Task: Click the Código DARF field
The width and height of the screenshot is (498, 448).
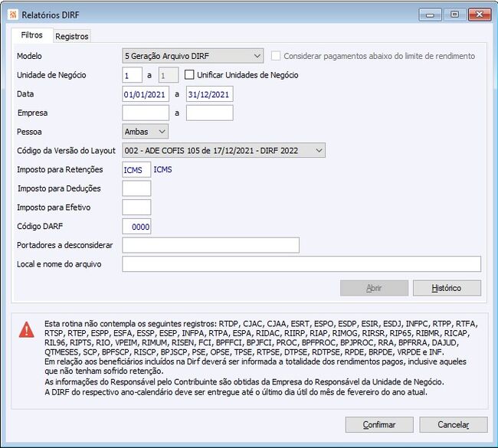Action: tap(136, 227)
